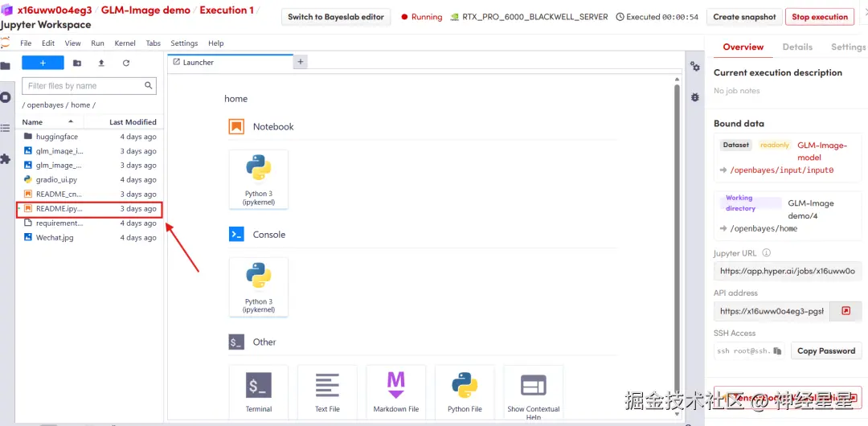Viewport: 868px width, 426px height.
Task: Create a new Python File
Action: 465,391
